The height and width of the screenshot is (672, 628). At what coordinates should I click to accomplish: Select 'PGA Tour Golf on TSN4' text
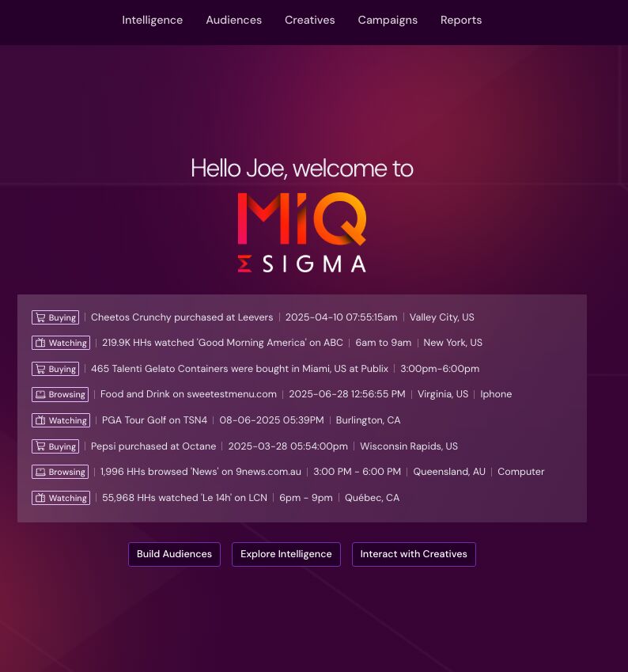coord(155,420)
